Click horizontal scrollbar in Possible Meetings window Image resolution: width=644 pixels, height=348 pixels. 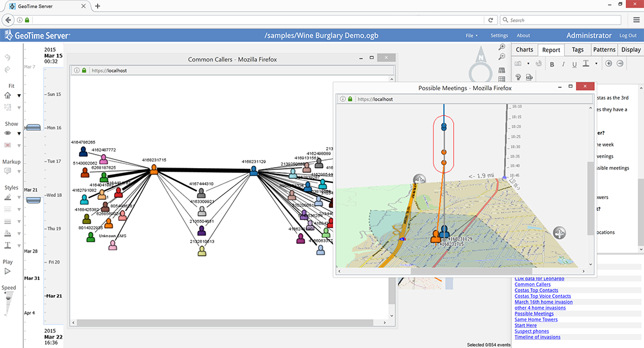click(471, 271)
